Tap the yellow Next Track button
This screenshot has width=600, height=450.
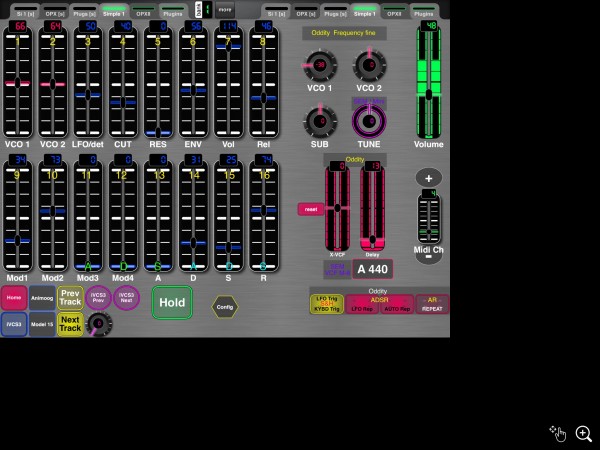point(70,324)
